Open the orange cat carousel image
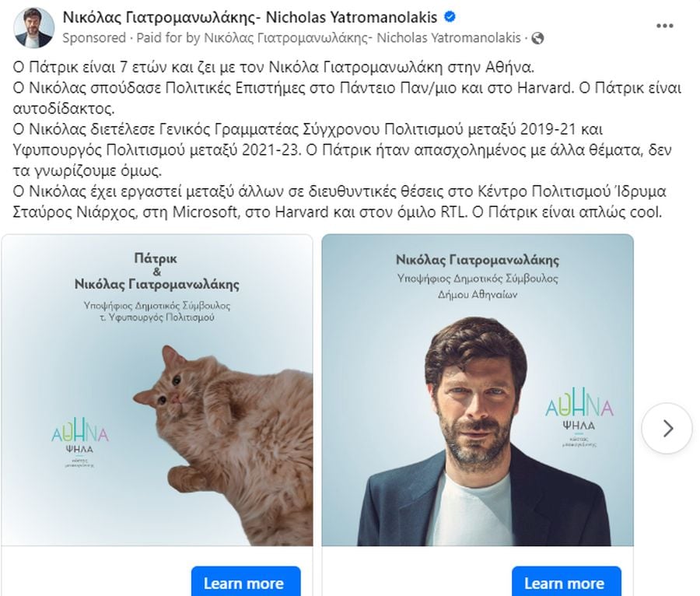This screenshot has width=700, height=596. coord(157,390)
